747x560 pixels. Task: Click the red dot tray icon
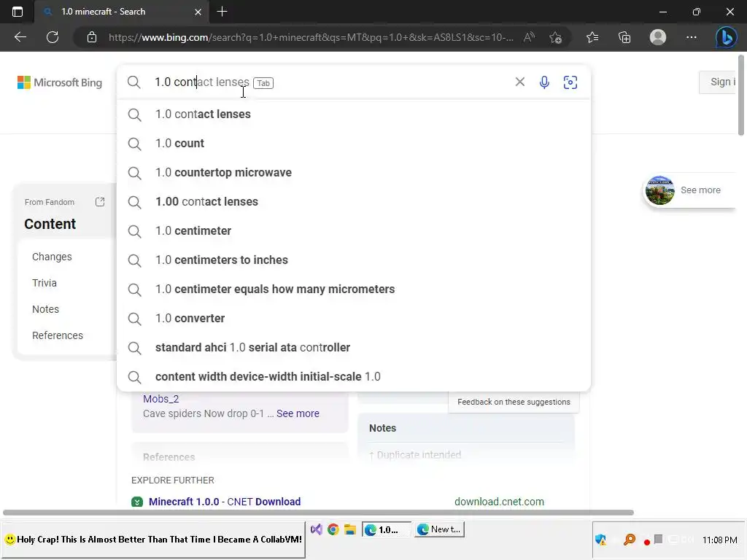[646, 542]
